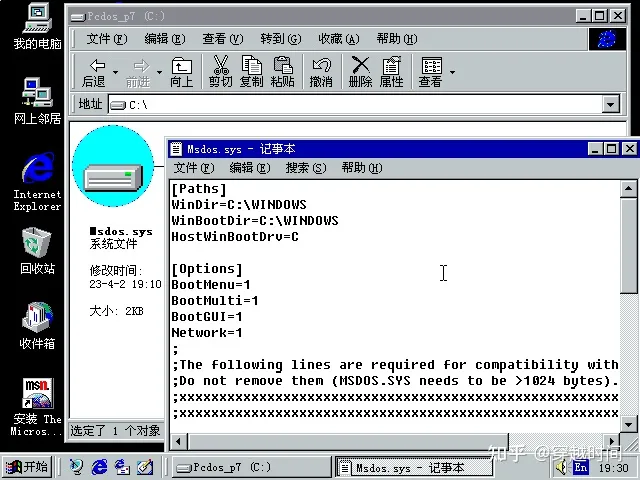Go up one level with 向上 button
640x480 pixels.
182,72
